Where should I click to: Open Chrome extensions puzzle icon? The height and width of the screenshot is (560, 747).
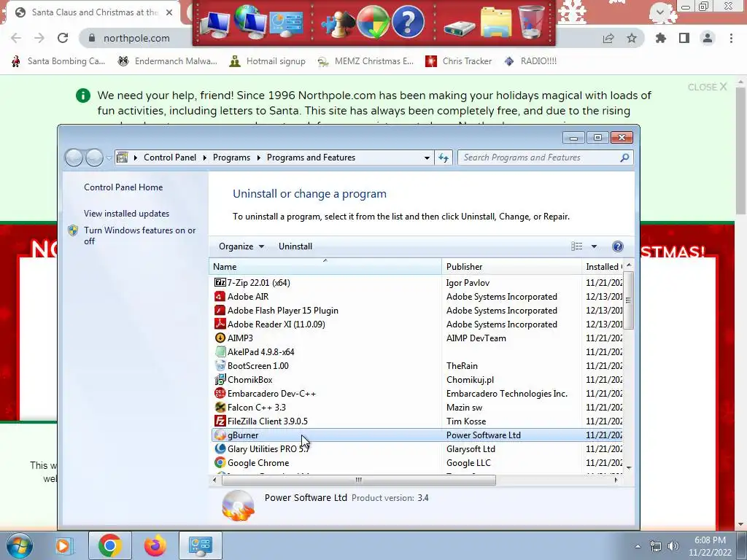661,38
